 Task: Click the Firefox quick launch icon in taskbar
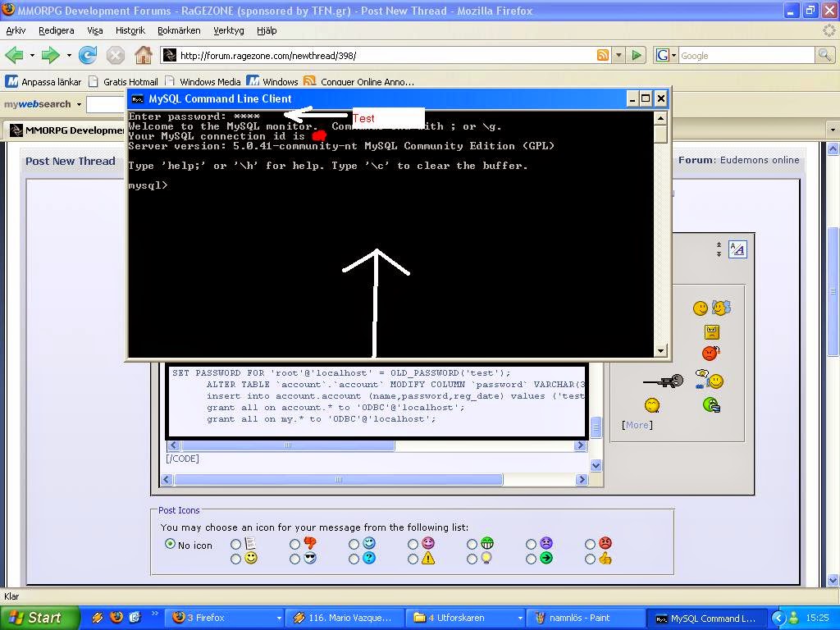click(116, 618)
